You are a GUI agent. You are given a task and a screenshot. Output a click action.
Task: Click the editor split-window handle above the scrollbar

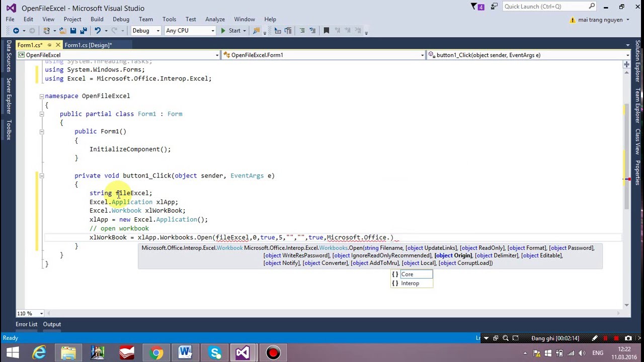(x=626, y=64)
